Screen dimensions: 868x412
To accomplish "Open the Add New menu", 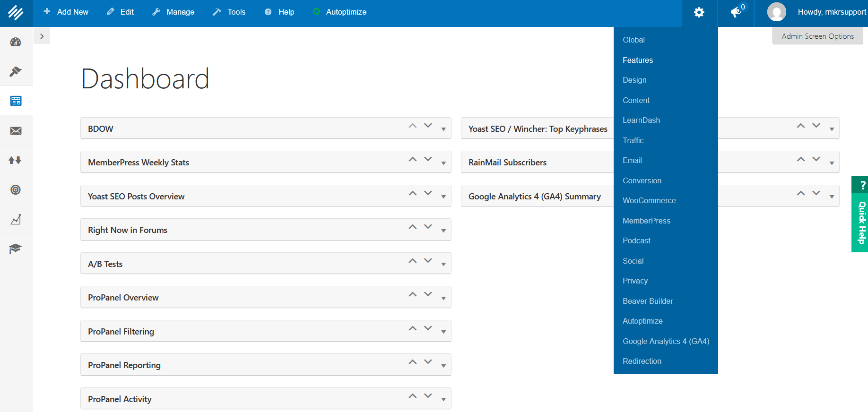I will (66, 12).
